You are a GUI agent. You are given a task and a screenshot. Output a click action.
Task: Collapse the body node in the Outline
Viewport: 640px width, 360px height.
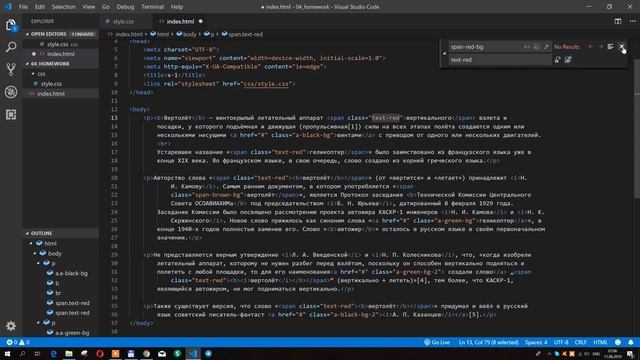35,253
